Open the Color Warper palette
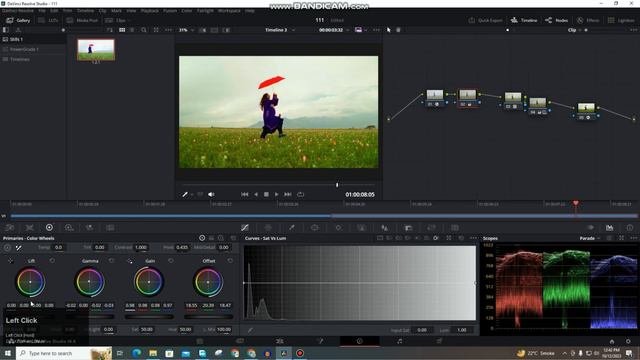640x360 pixels. [268, 228]
